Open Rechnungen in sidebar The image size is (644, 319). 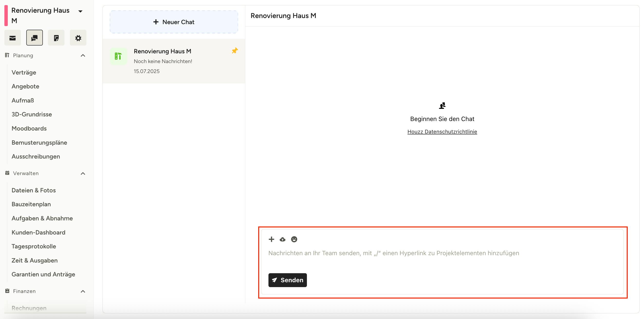pos(29,308)
